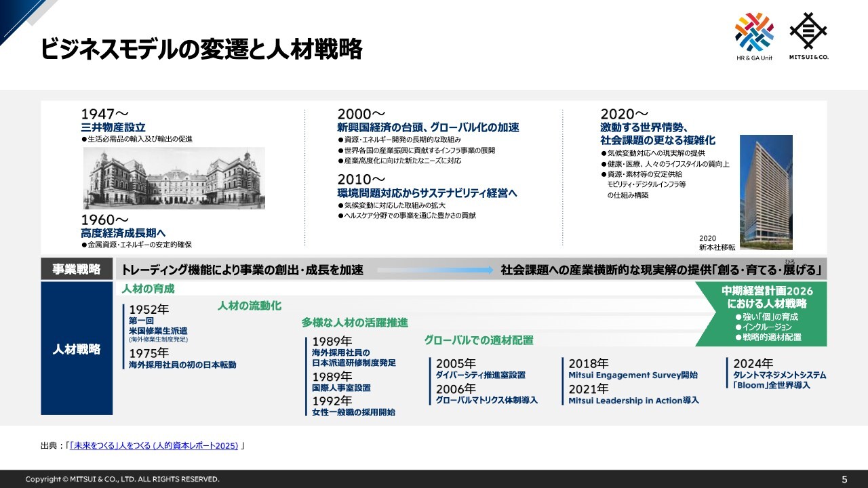Open the 人的資本レポート2025 source link
Screen dimensions: 868x488
click(154, 445)
